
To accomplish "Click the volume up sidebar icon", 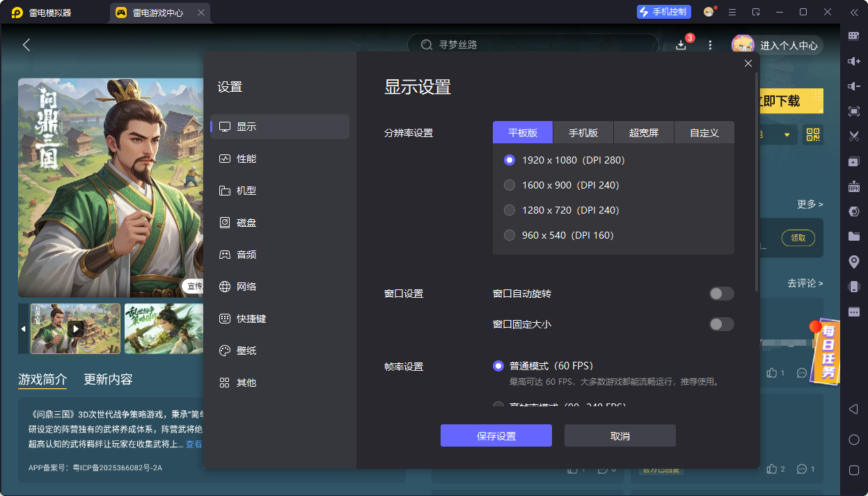I will pyautogui.click(x=854, y=61).
